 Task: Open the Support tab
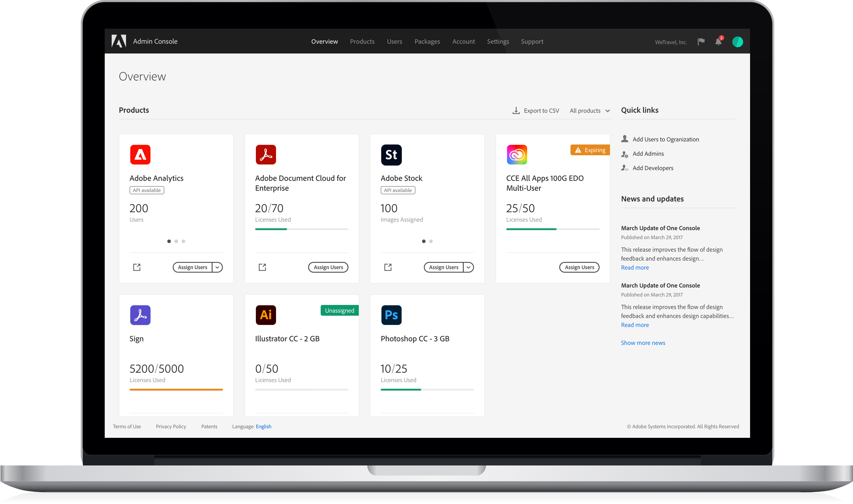click(532, 41)
